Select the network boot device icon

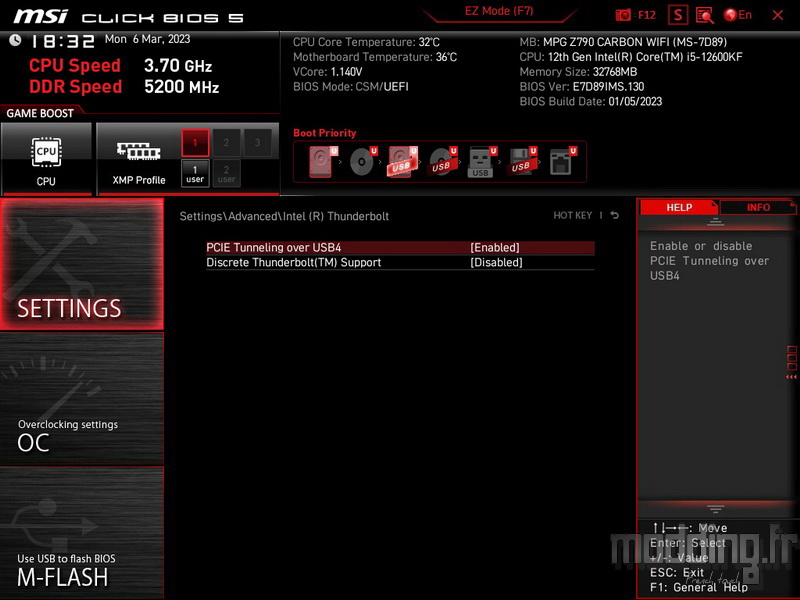562,162
